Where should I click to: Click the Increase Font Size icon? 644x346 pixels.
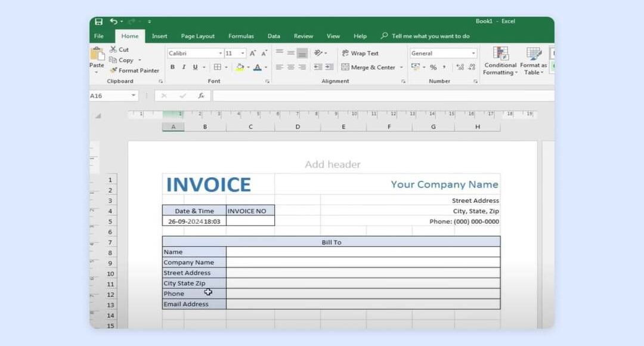click(253, 53)
